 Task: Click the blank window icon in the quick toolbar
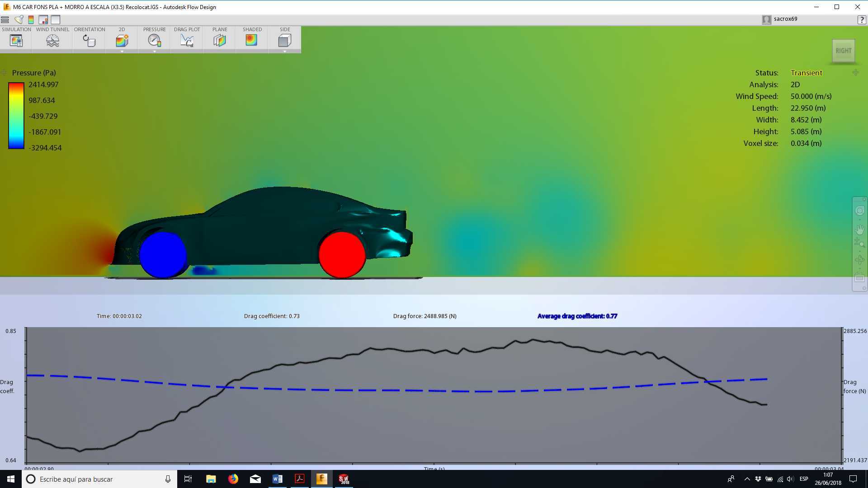point(56,19)
